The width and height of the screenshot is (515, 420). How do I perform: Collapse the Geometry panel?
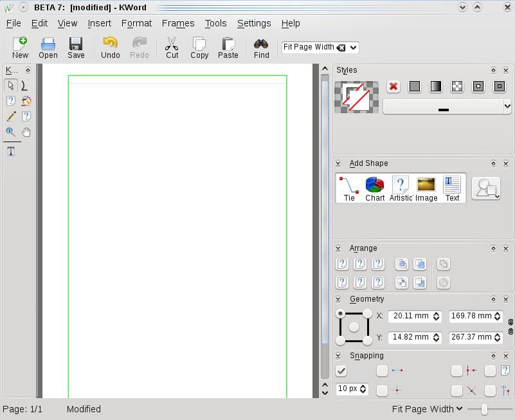pyautogui.click(x=338, y=299)
